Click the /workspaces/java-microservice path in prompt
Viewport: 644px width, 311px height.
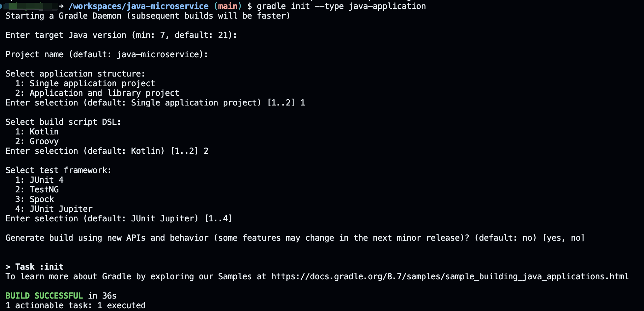(138, 6)
